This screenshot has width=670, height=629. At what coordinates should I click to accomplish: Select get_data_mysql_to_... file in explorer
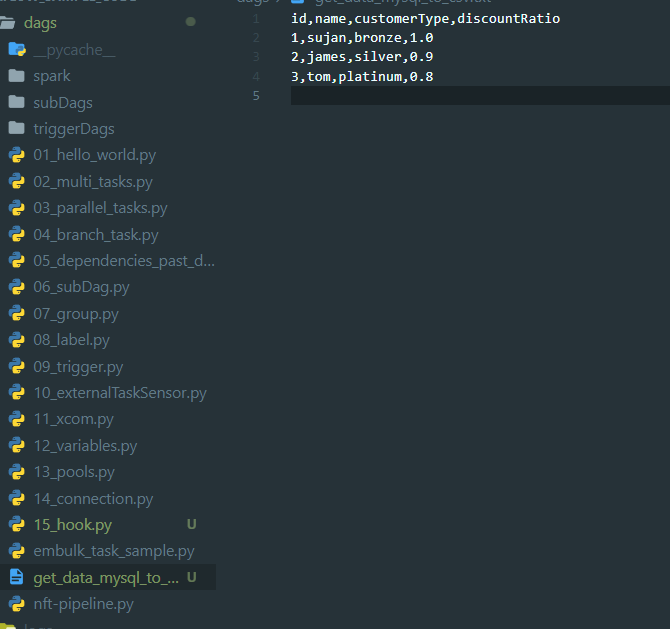pos(106,578)
